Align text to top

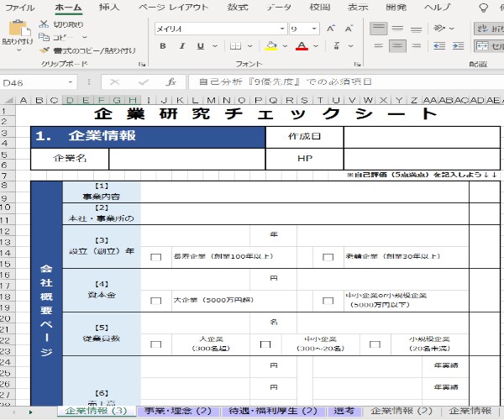coord(378,29)
